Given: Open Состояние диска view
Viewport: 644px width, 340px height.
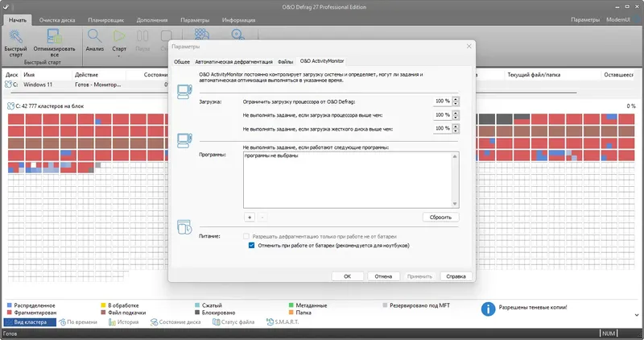Looking at the screenshot, I should [175, 322].
